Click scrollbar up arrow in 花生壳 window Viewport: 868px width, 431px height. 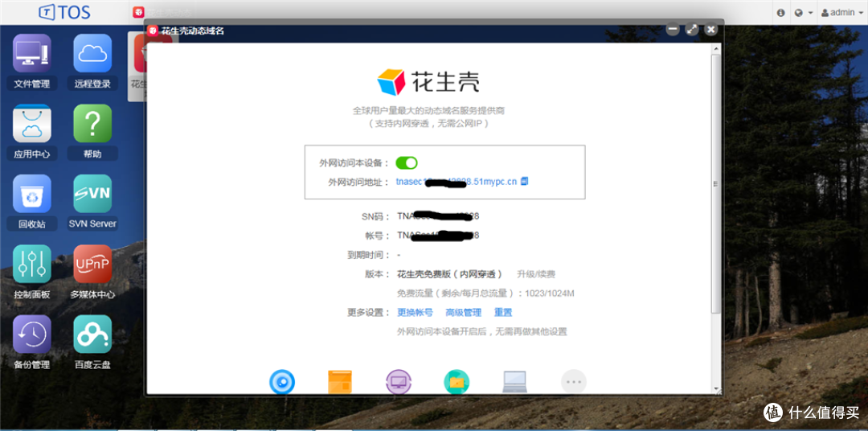pyautogui.click(x=716, y=48)
